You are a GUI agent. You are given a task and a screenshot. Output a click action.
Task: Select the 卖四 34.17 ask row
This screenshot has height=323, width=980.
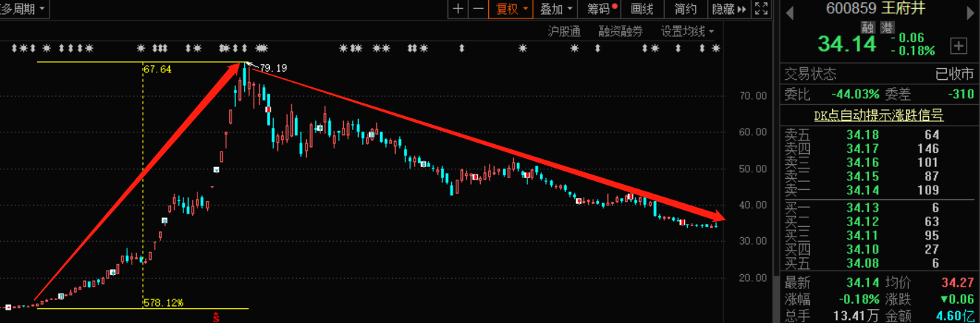tap(880, 149)
